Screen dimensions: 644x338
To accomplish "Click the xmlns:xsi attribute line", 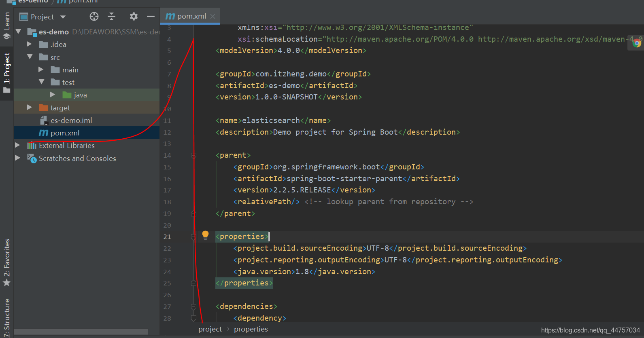I will click(355, 27).
